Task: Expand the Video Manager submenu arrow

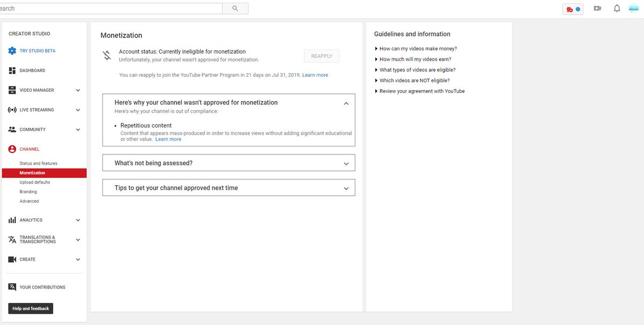Action: pyautogui.click(x=78, y=91)
